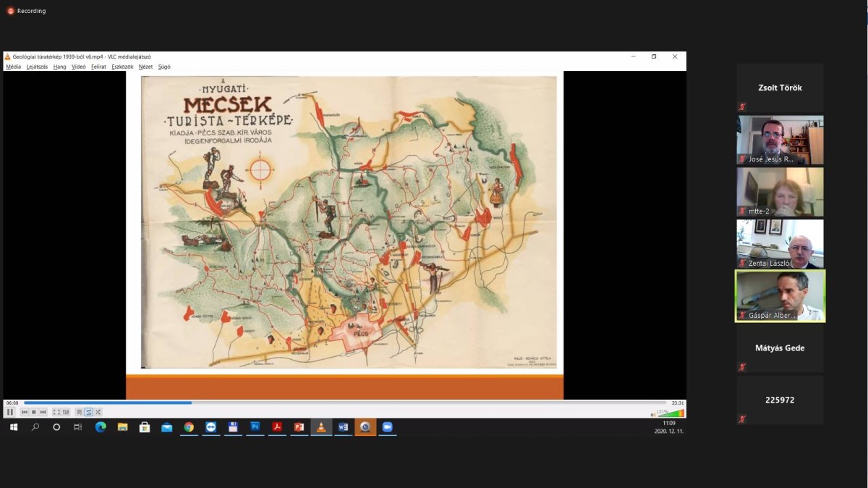Restore down the VLC window

click(x=654, y=56)
